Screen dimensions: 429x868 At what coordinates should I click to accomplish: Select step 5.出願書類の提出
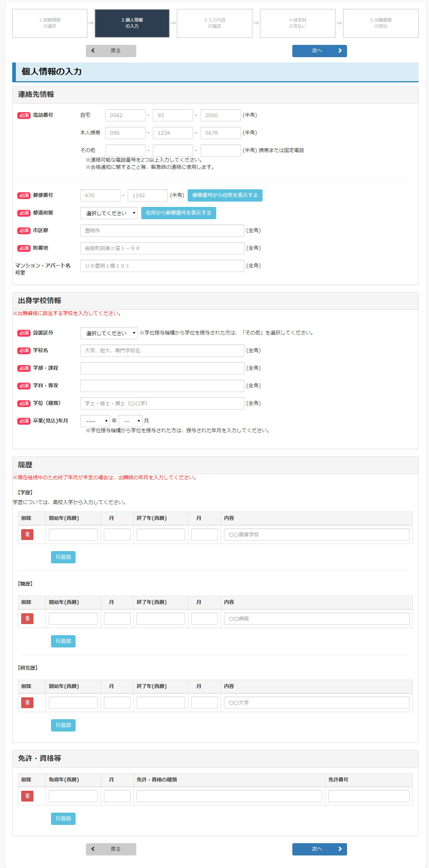[381, 23]
